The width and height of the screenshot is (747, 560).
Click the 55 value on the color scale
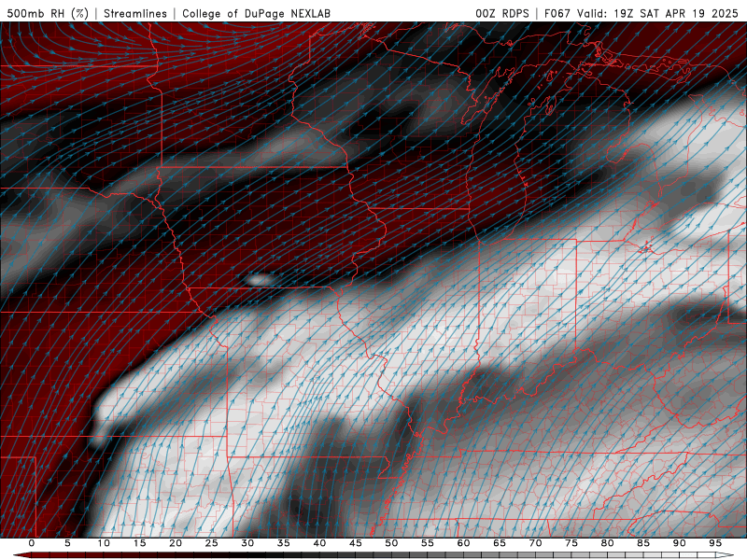pos(428,543)
